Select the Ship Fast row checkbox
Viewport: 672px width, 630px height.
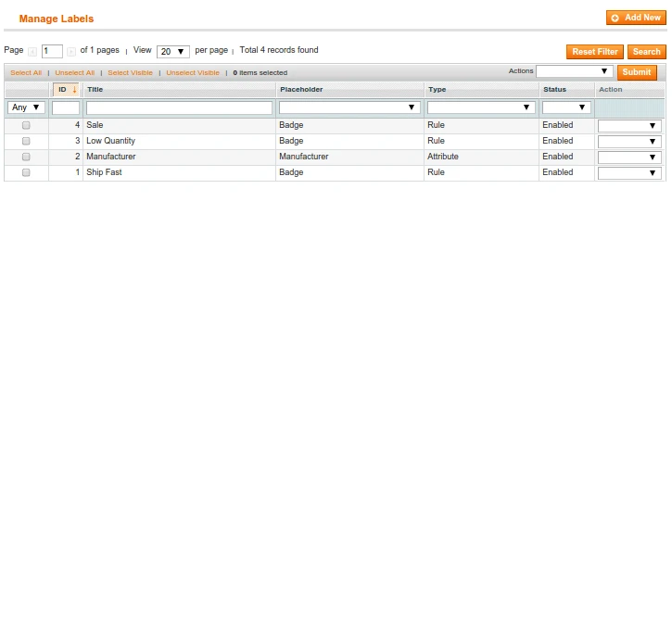click(x=26, y=172)
